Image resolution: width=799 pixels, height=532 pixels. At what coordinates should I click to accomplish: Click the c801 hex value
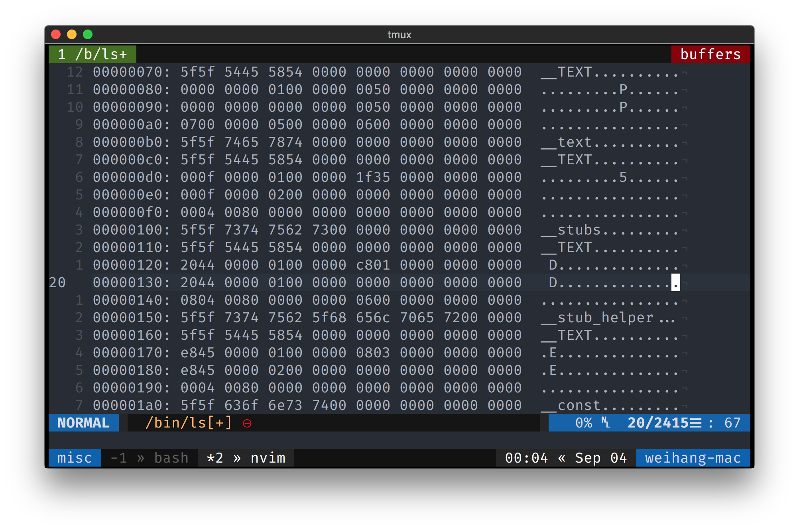373,265
